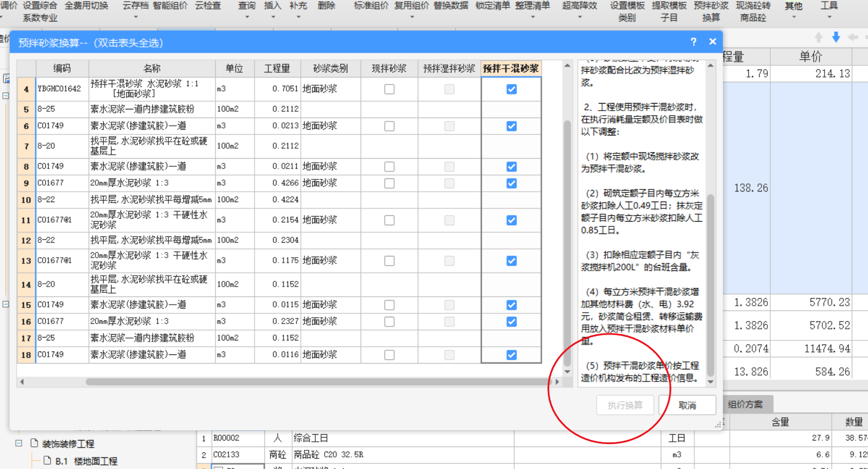Click 标准组价 toolbar command
This screenshot has height=469, width=868.
click(x=371, y=6)
